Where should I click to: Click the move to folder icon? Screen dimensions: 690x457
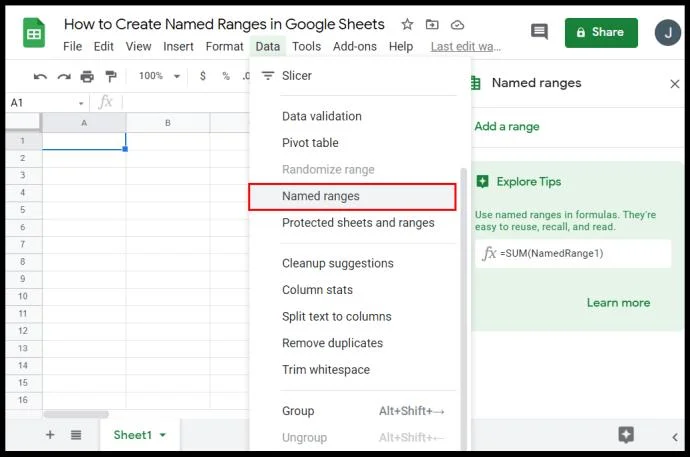click(432, 25)
